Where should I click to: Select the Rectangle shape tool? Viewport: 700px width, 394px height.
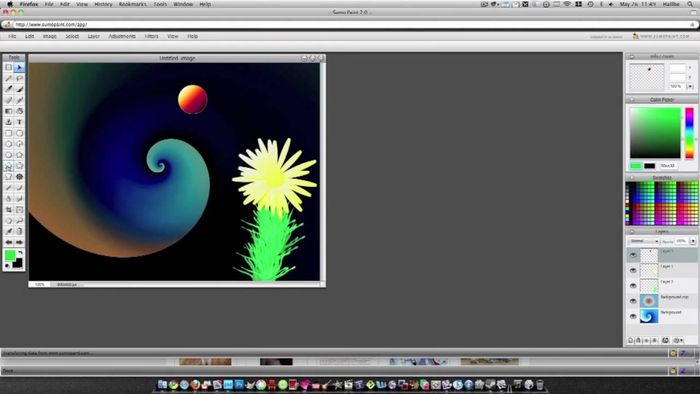[x=8, y=133]
